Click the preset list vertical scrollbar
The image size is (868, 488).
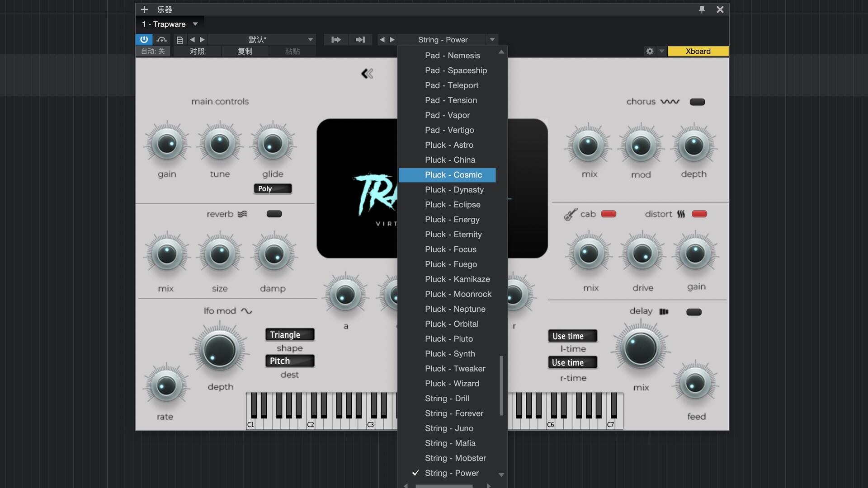[501, 385]
